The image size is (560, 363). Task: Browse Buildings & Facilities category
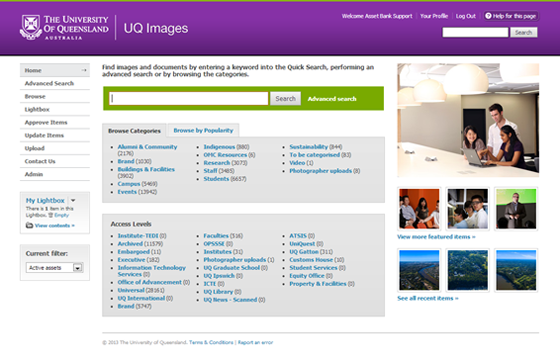point(146,169)
